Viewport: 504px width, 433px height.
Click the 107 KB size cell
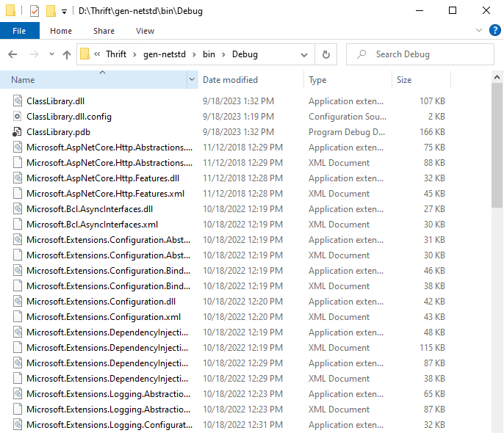tap(432, 101)
